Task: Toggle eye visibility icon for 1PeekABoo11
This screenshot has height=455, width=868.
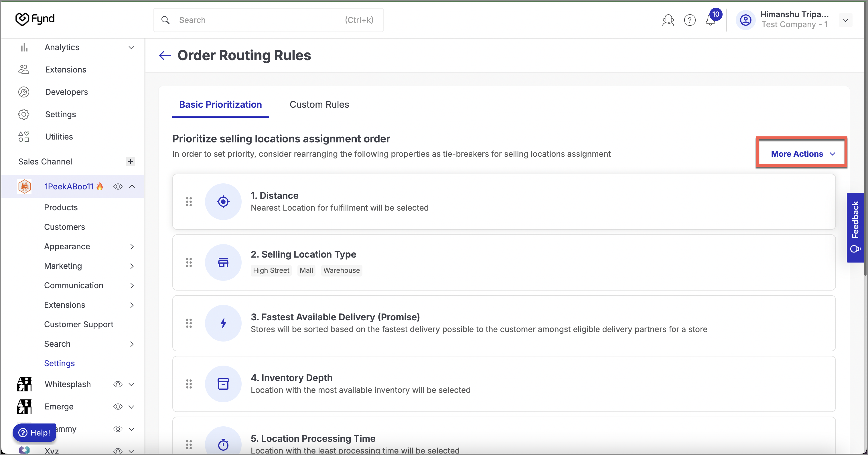Action: click(118, 187)
